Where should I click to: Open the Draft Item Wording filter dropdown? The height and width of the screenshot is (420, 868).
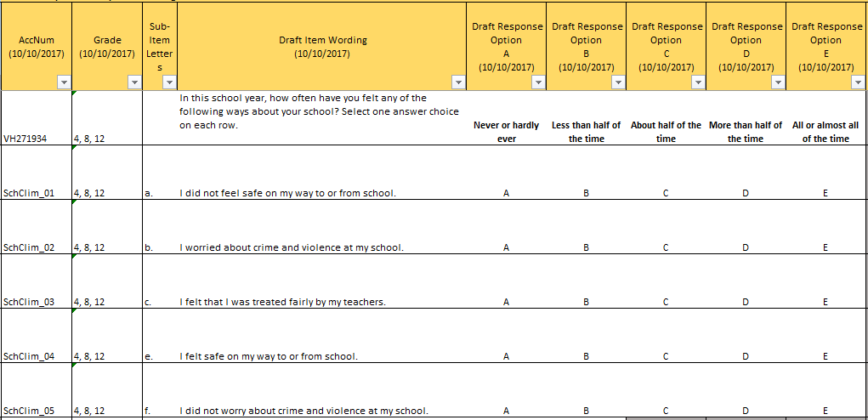[458, 82]
